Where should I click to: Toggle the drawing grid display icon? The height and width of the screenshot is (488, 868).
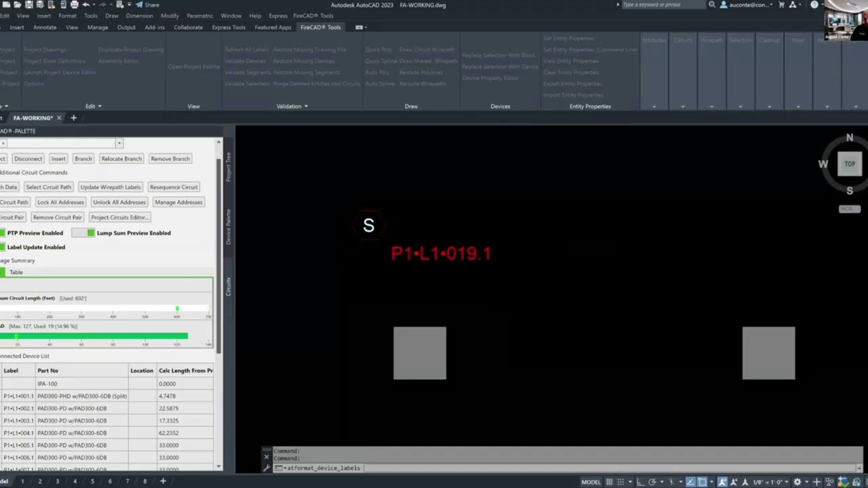tap(609, 482)
